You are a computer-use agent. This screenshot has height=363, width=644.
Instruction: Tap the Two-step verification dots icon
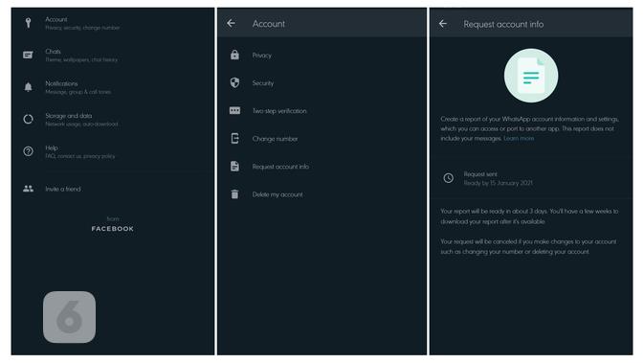(234, 110)
